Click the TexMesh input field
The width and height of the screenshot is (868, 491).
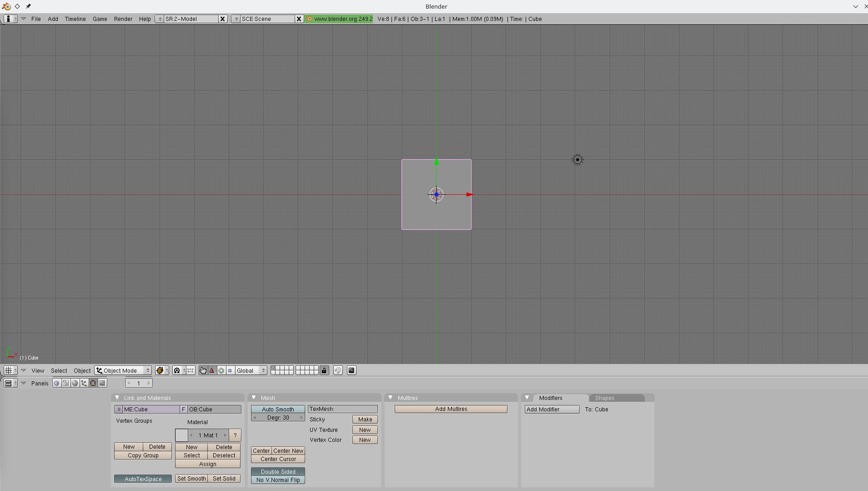pyautogui.click(x=342, y=409)
